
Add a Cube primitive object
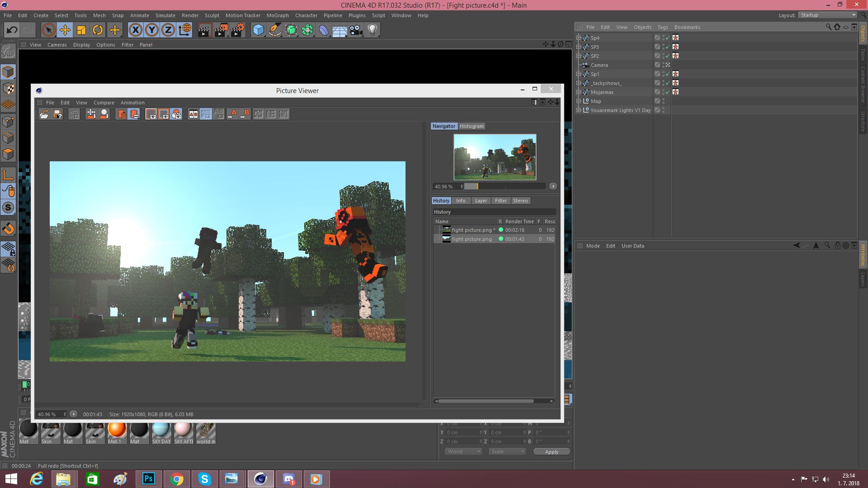258,30
